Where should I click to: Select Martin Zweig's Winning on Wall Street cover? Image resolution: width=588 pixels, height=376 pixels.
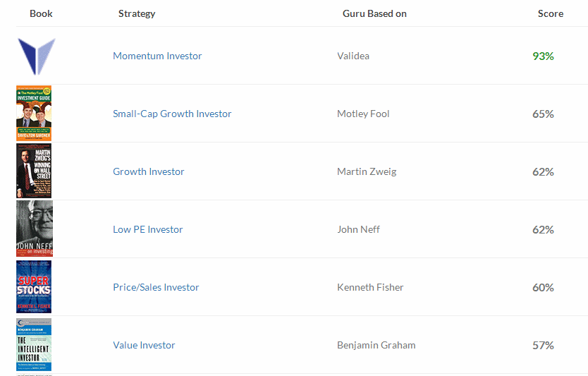click(34, 171)
